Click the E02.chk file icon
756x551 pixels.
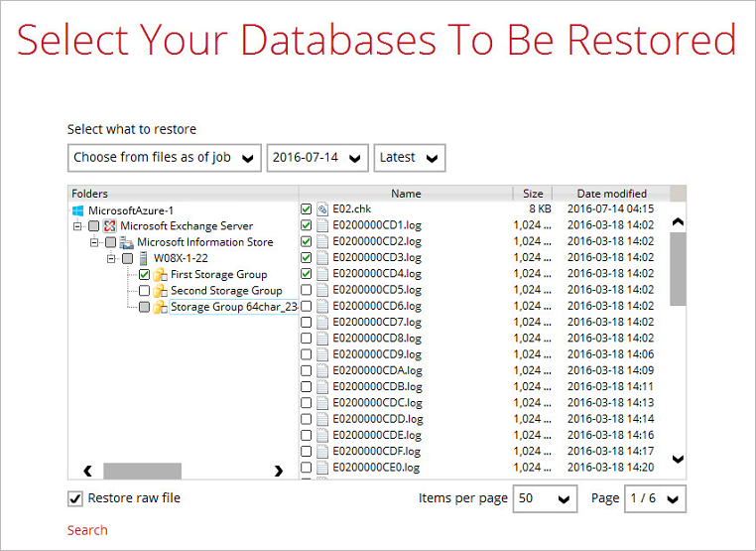tap(322, 209)
